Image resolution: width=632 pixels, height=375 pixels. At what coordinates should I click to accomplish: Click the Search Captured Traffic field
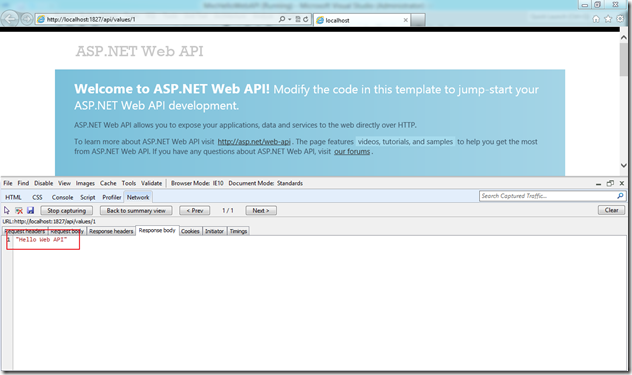[548, 196]
